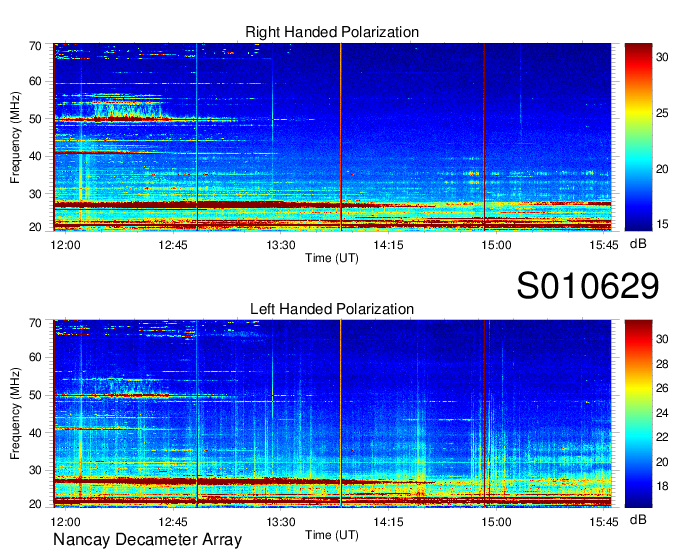
Task: Click the '15:00' time tick of left-handed plot
Action: 496,522
